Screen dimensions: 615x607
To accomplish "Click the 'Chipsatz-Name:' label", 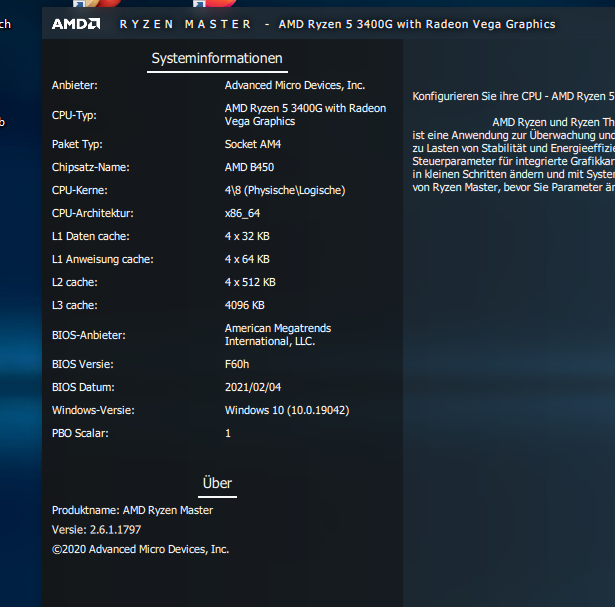I will click(91, 167).
